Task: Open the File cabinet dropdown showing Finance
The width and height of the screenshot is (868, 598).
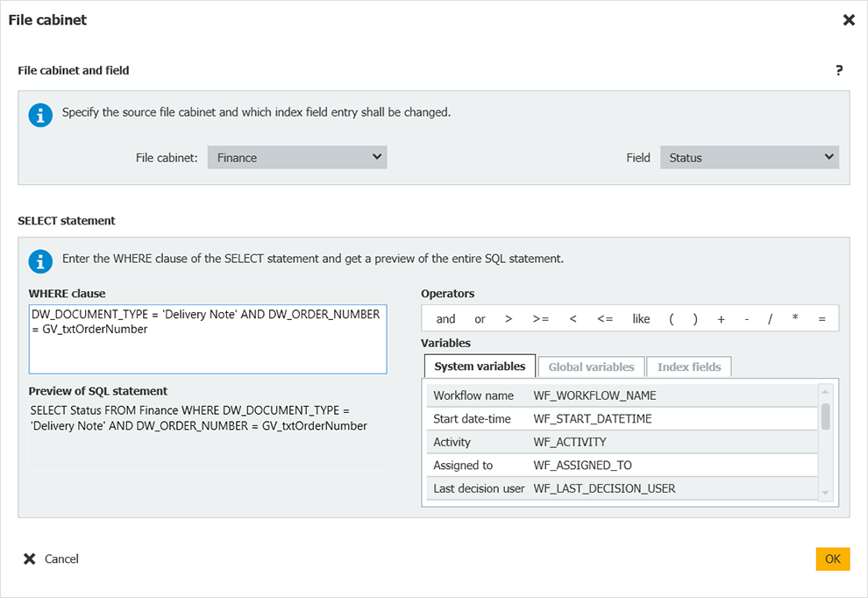Action: tap(296, 157)
